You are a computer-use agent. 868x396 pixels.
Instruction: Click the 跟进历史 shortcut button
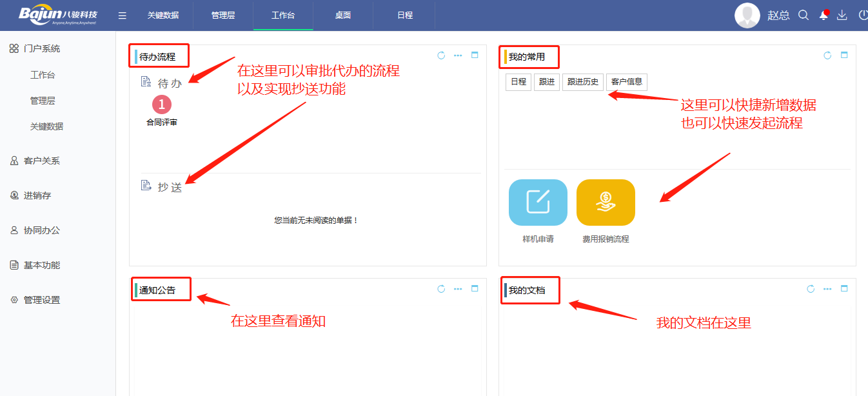(582, 82)
